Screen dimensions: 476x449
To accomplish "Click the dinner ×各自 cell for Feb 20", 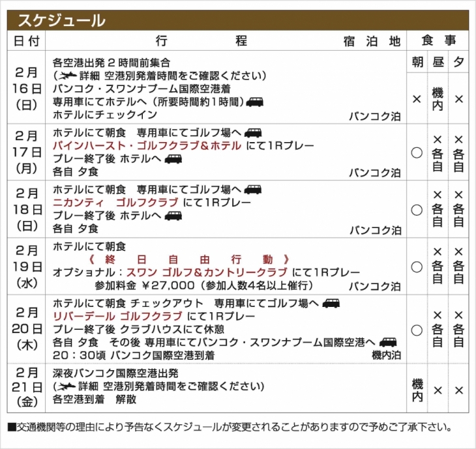I will (x=458, y=329).
